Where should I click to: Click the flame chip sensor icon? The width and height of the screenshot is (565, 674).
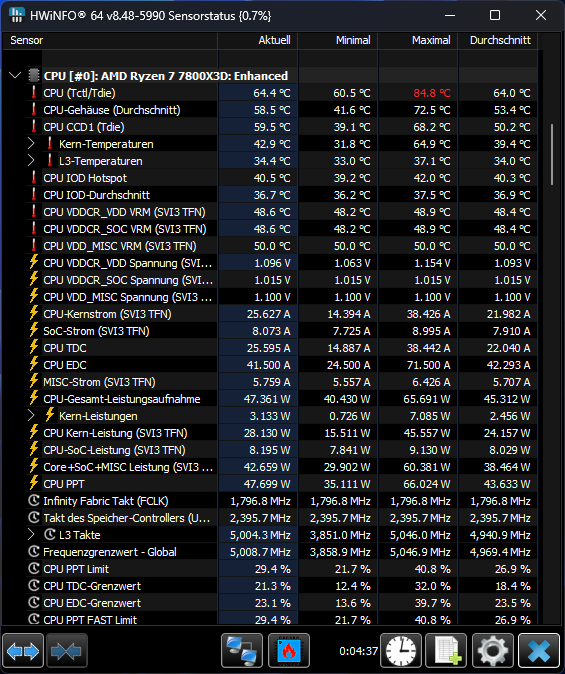click(289, 651)
